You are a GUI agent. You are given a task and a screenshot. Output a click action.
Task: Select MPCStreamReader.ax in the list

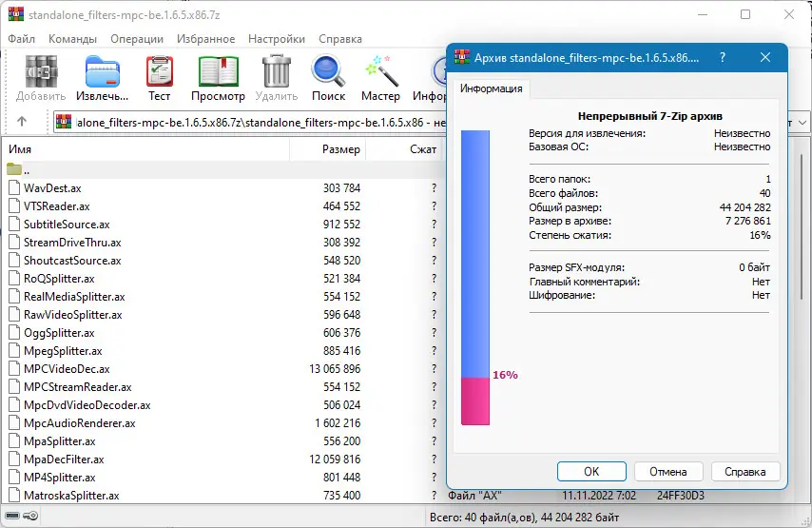[222, 386]
